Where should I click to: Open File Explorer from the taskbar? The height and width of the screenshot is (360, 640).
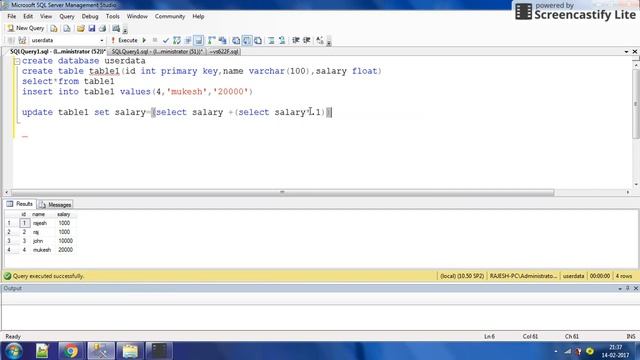130,351
